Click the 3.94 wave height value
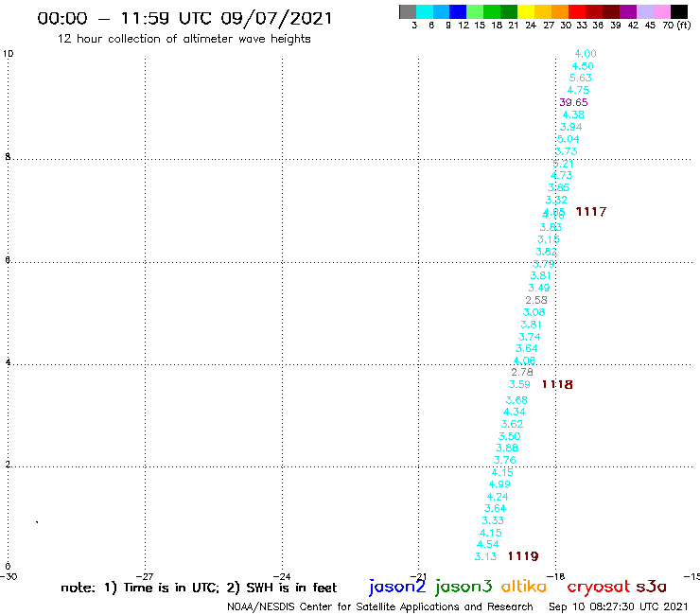Viewport: 700px width, 615px height. click(x=571, y=127)
